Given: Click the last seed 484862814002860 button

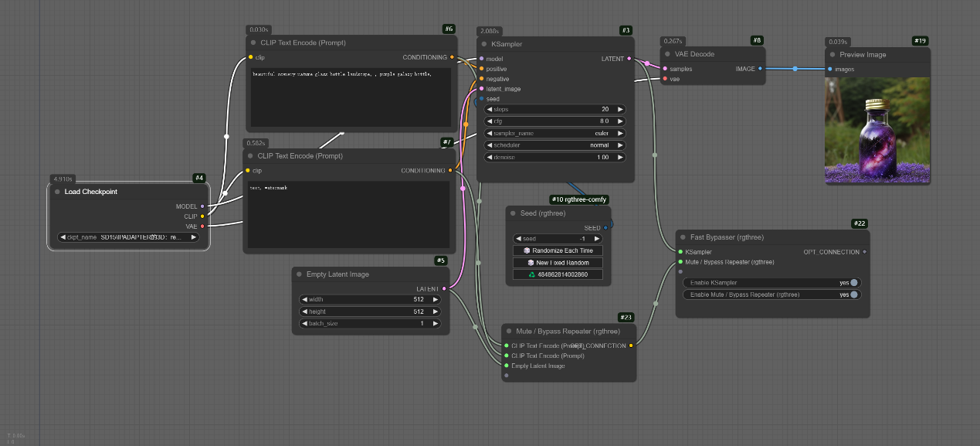Looking at the screenshot, I should click(558, 274).
